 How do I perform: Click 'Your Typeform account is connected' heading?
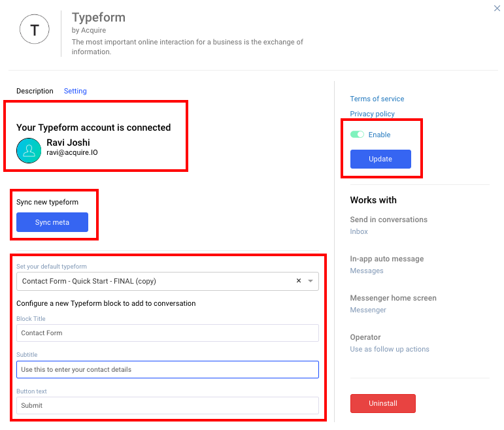click(x=93, y=127)
